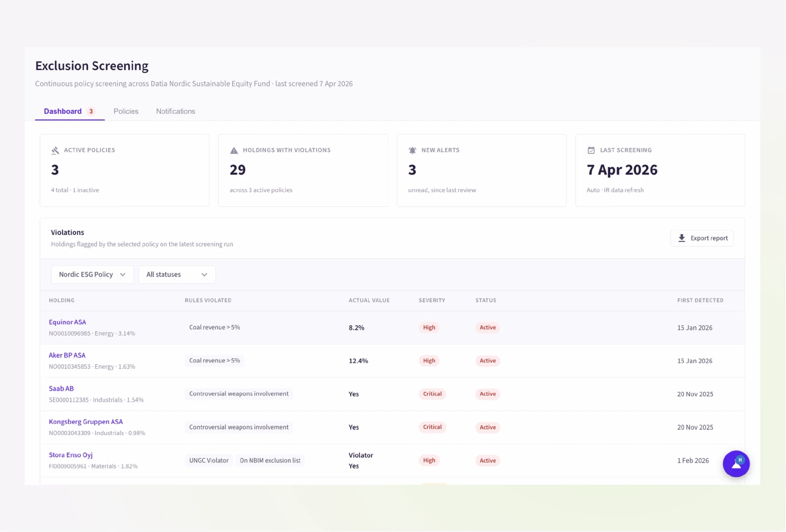Click the Active status for Kongsberg Gruppen ASA

[x=488, y=427]
